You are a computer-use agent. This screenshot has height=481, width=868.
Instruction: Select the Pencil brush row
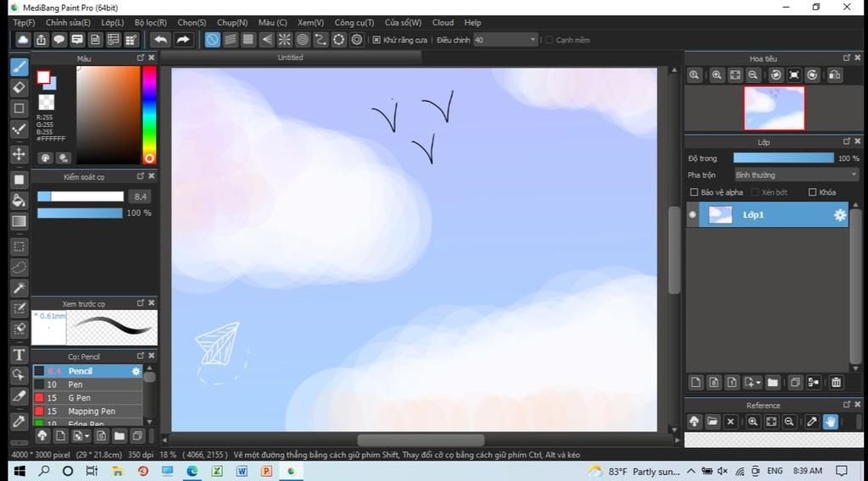[87, 371]
